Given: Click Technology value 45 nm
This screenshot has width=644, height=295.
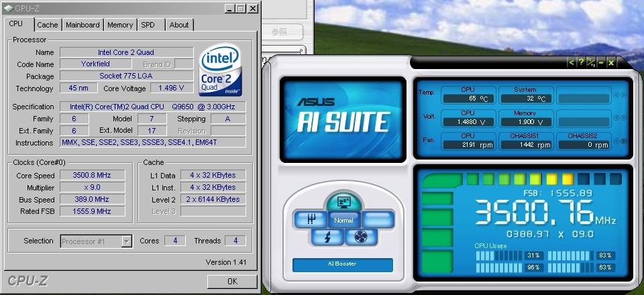Looking at the screenshot, I should pyautogui.click(x=78, y=88).
